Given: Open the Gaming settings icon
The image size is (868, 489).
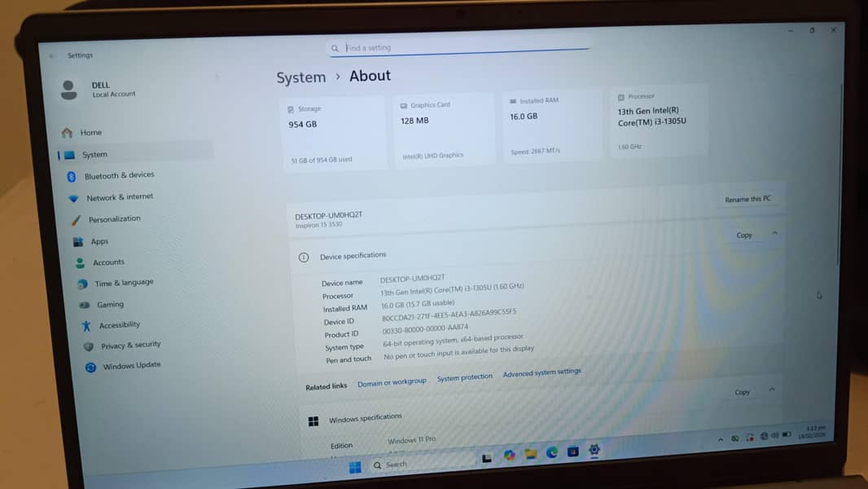Looking at the screenshot, I should pyautogui.click(x=84, y=305).
